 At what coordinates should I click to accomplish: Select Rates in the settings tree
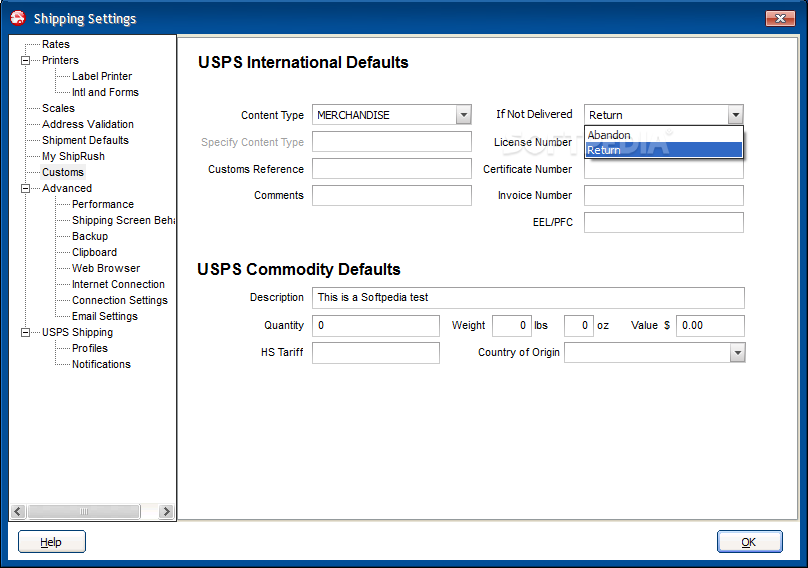pos(56,44)
